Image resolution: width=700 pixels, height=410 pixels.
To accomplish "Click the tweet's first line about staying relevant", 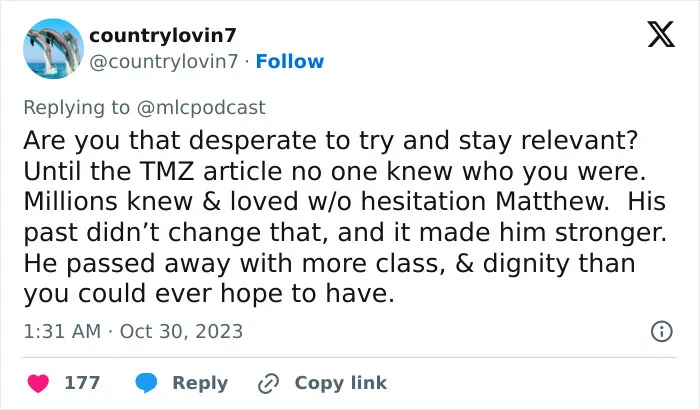I will point(331,140).
